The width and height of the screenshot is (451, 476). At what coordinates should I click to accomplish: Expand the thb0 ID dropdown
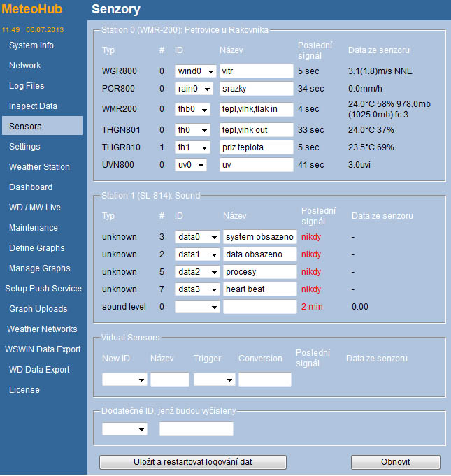tap(192, 109)
